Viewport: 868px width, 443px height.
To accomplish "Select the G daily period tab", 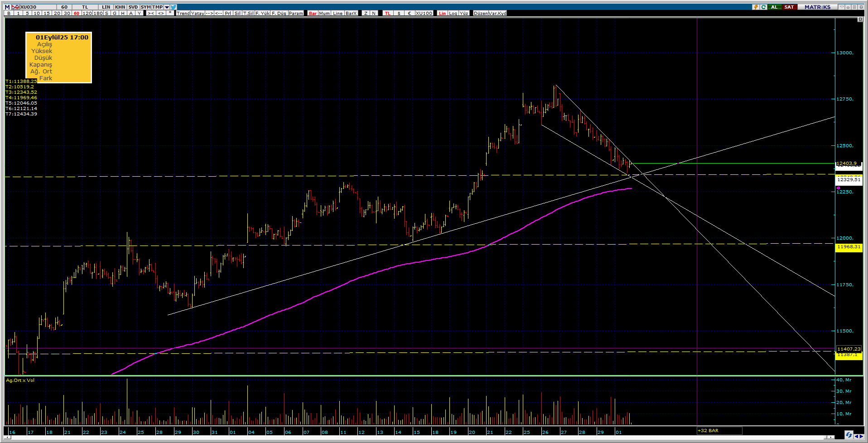I will (114, 13).
